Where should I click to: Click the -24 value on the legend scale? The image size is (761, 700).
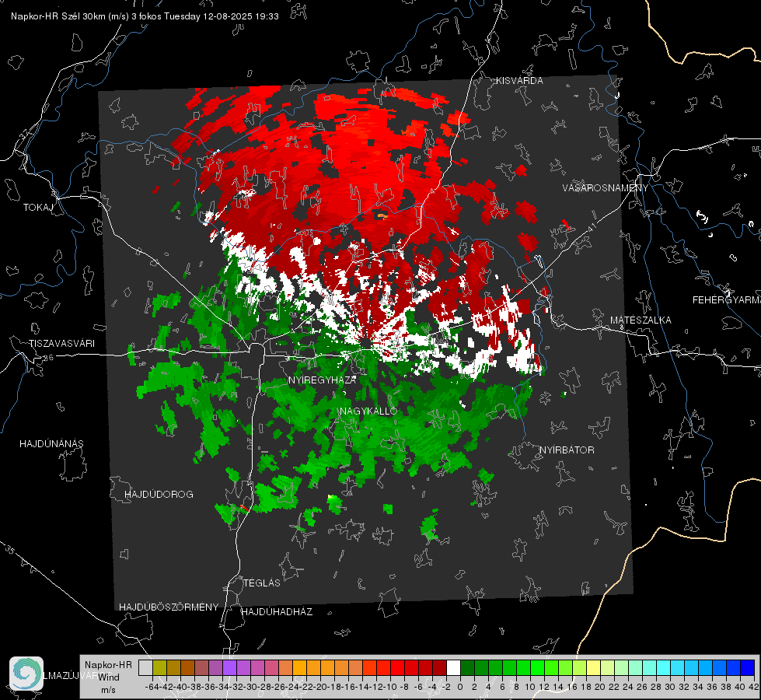(x=292, y=687)
